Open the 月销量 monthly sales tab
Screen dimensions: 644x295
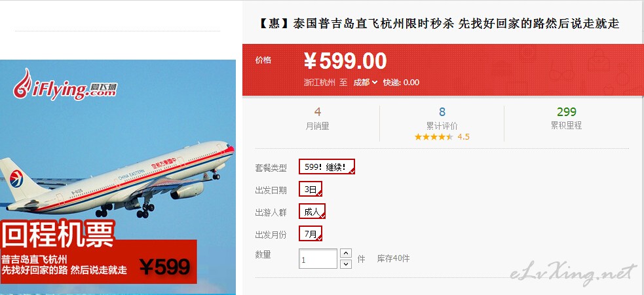(317, 119)
